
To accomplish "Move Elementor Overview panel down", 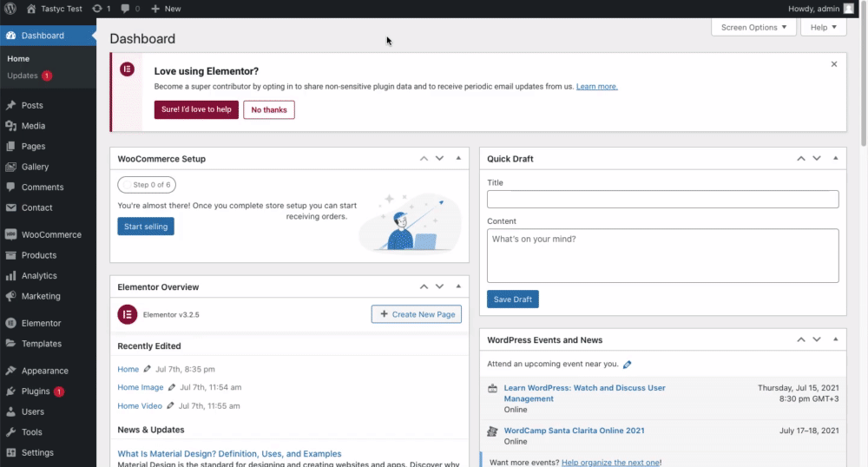I will click(439, 286).
